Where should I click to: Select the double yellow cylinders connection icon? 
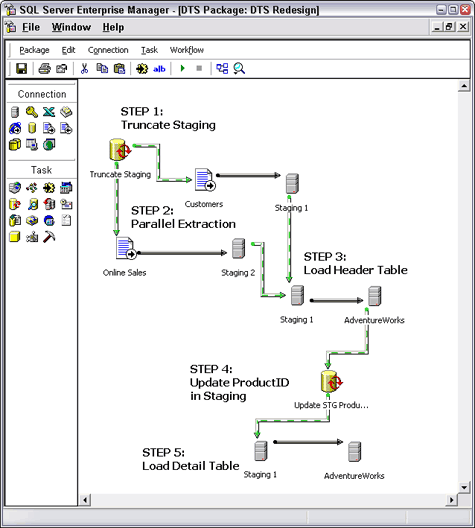15,145
